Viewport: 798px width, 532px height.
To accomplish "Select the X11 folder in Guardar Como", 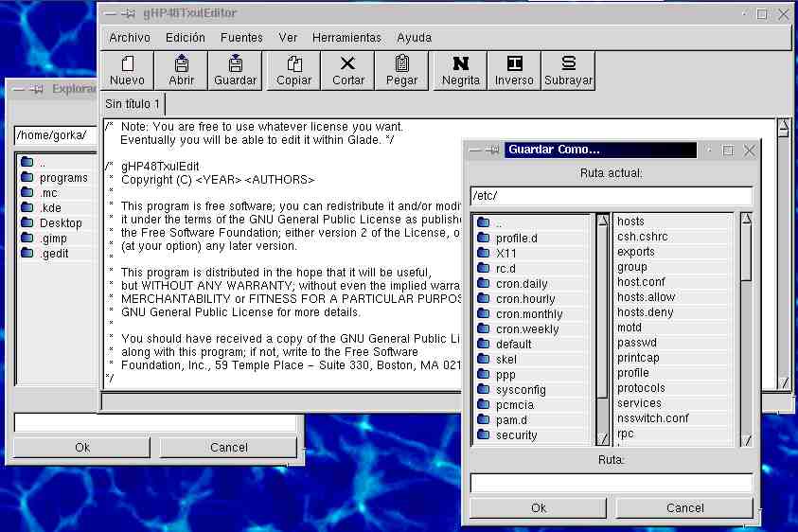I will tap(533, 253).
